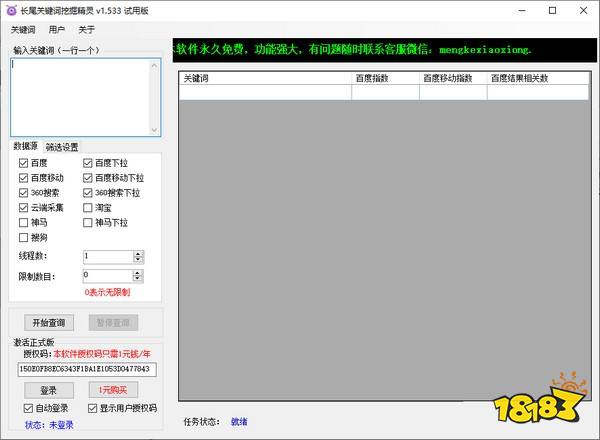Viewport: 600px width, 440px height.
Task: Click the 就绪 task status text
Action: pos(239,422)
